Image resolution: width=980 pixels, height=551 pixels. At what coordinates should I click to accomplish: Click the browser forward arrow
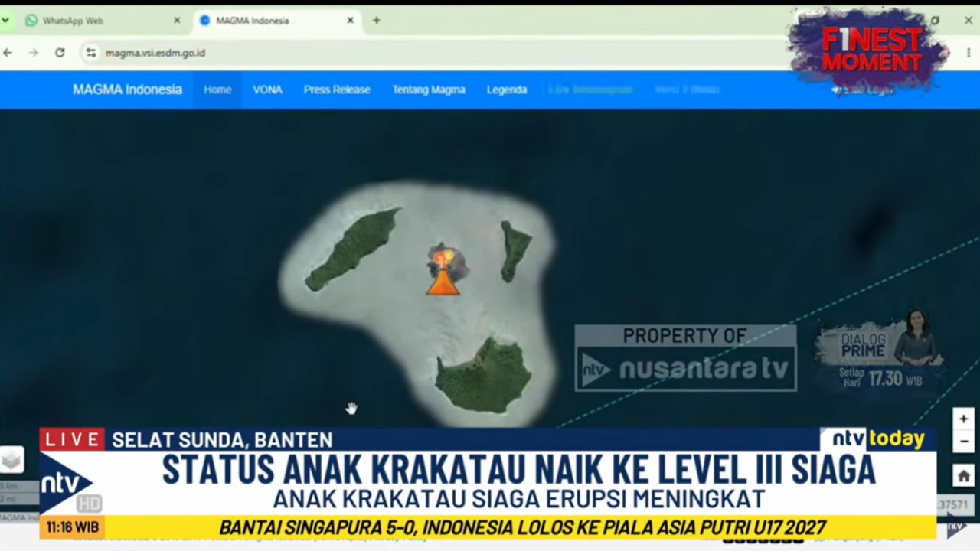33,53
